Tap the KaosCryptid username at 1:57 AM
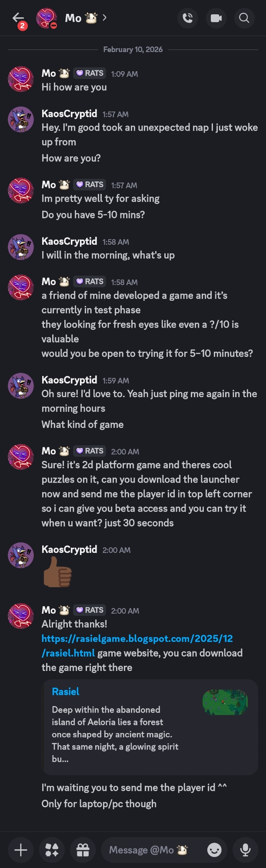Image resolution: width=266 pixels, height=868 pixels. 69,114
